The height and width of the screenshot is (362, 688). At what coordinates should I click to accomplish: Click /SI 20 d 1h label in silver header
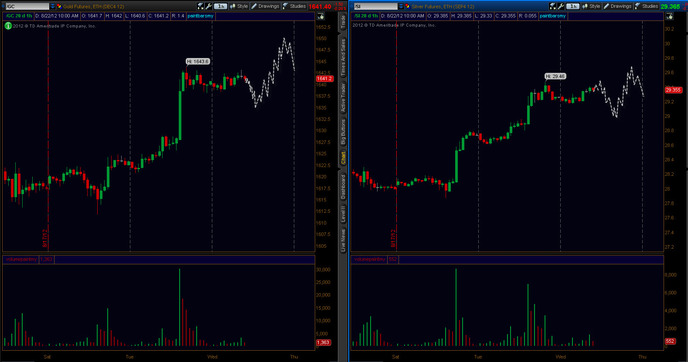tap(366, 16)
